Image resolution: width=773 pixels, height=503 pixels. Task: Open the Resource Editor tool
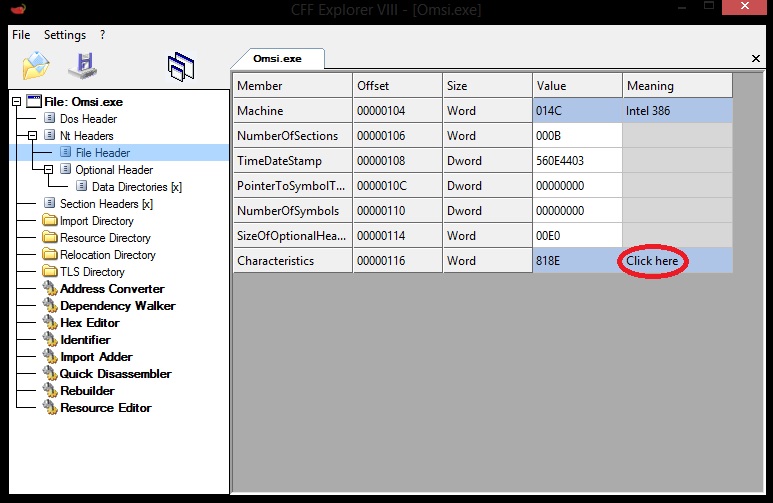(105, 408)
